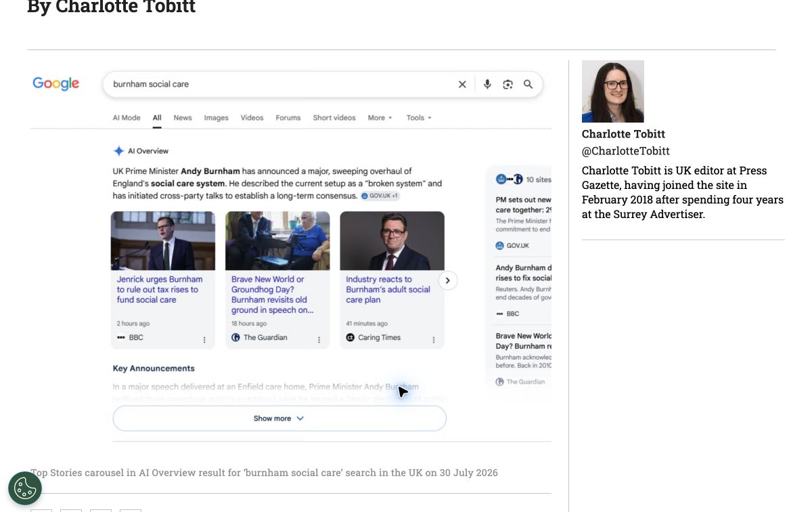This screenshot has height=512, width=812.
Task: Open the Videos tab
Action: point(252,118)
